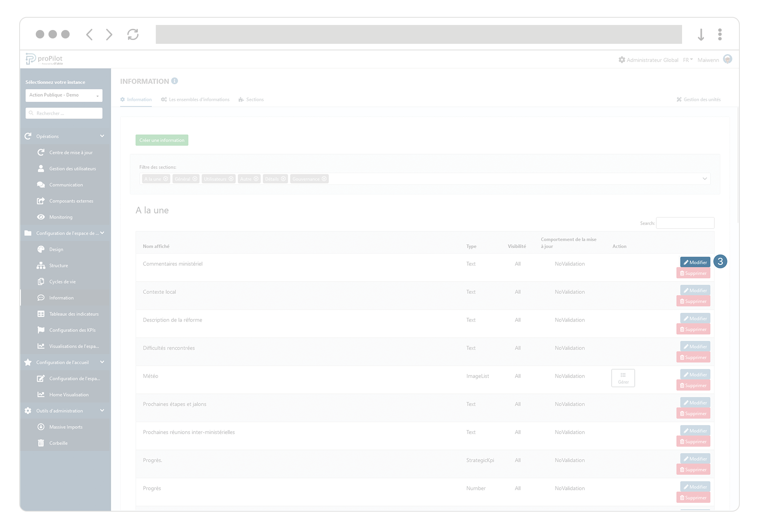Screen dimensions: 759x532
Task: Click Gérer button for Météo row
Action: pos(623,378)
